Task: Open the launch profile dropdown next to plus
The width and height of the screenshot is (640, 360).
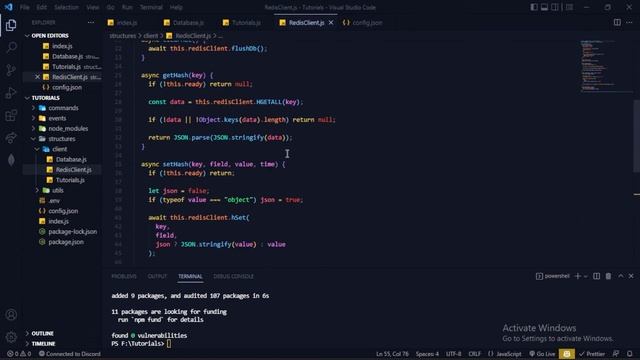Action: 585,276
